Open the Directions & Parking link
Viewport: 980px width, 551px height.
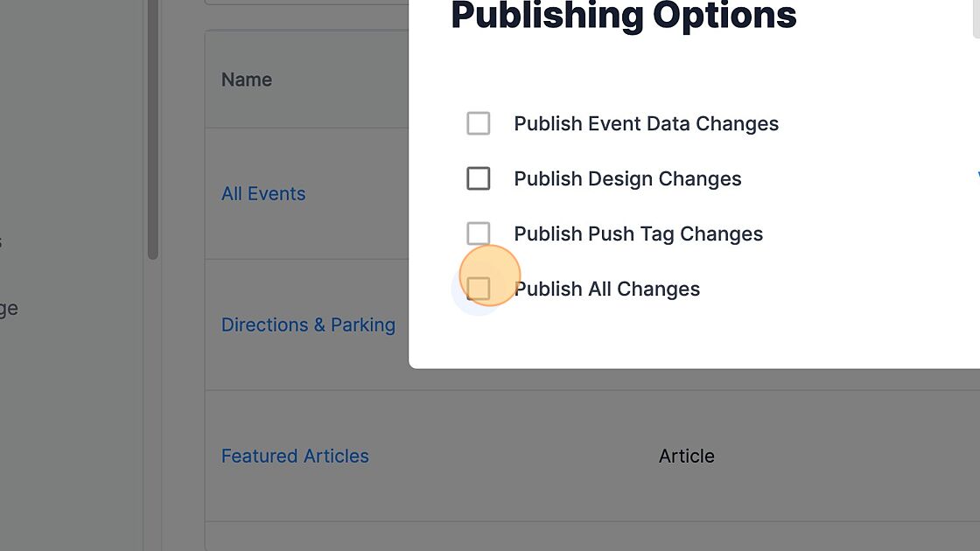pos(308,324)
